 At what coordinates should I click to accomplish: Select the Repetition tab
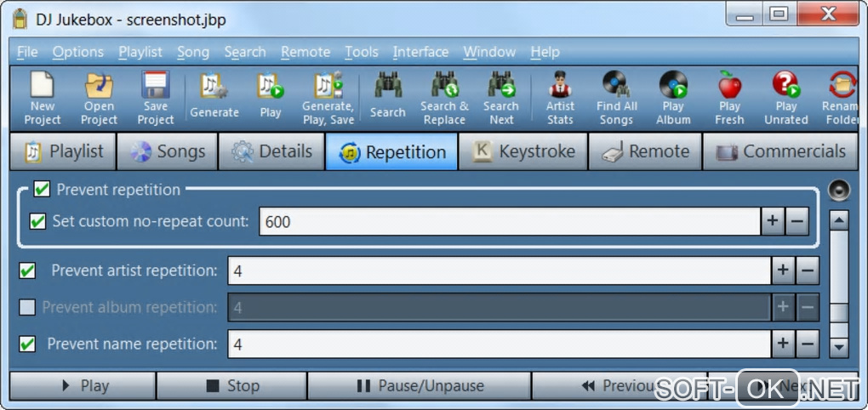pyautogui.click(x=392, y=151)
